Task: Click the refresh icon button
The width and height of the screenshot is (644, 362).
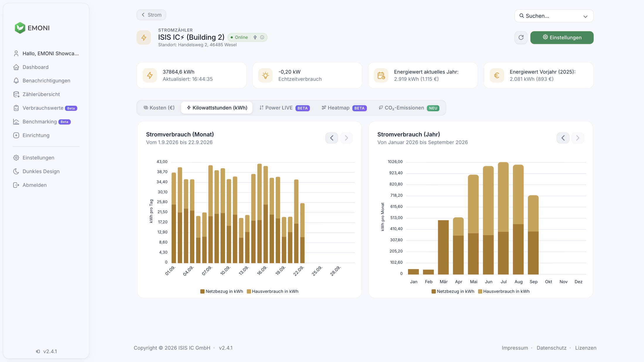Action: [x=521, y=37]
